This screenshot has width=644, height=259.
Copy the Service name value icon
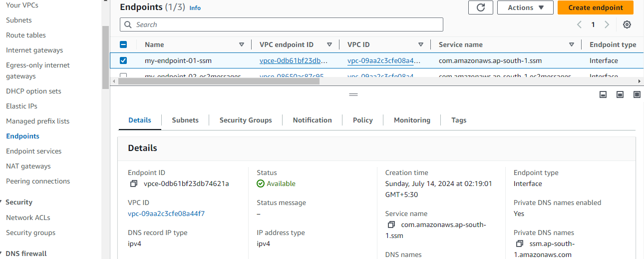click(x=391, y=225)
